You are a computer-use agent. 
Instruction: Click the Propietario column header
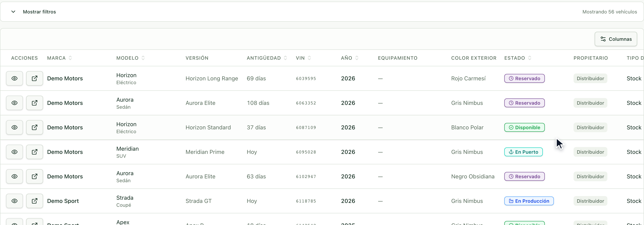coord(590,58)
